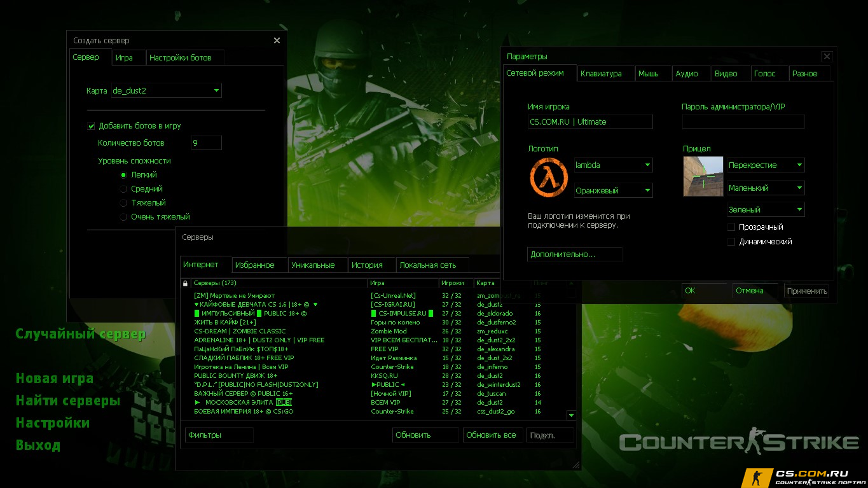Show the Избранное servers tab
Viewport: 868px width, 488px height.
(259, 265)
